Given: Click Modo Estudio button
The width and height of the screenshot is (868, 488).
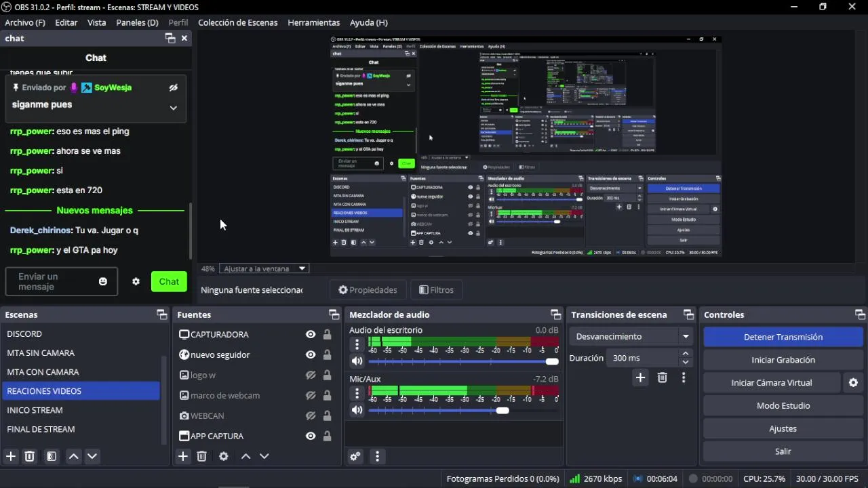Looking at the screenshot, I should click(x=783, y=406).
